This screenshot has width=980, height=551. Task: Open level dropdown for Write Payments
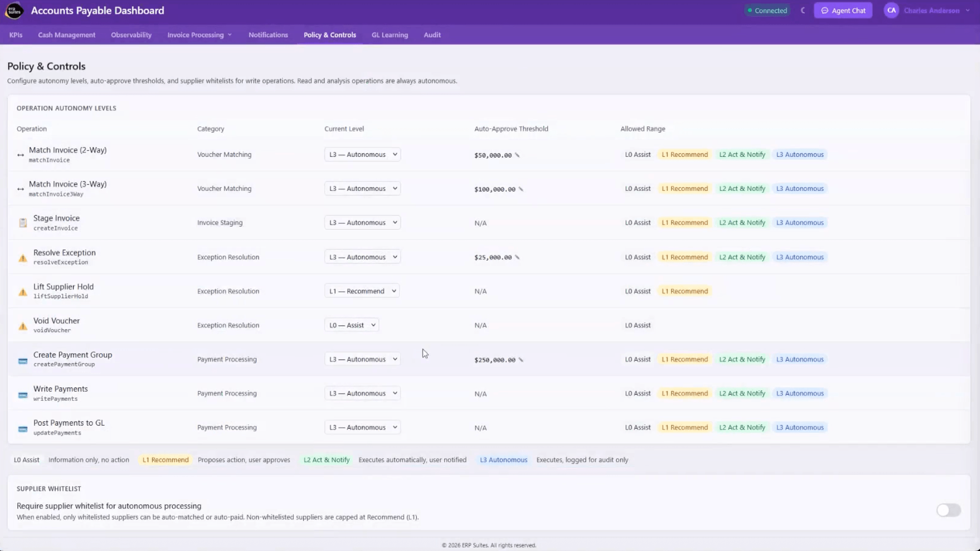click(x=362, y=393)
